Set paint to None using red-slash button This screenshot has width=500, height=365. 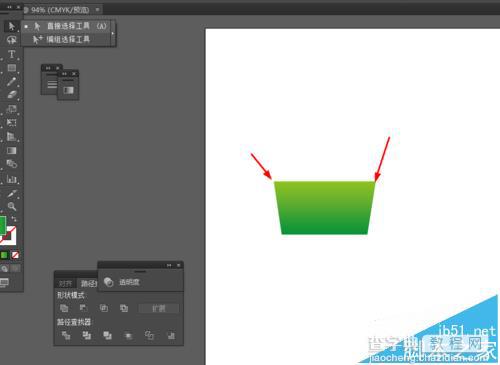pyautogui.click(x=15, y=255)
